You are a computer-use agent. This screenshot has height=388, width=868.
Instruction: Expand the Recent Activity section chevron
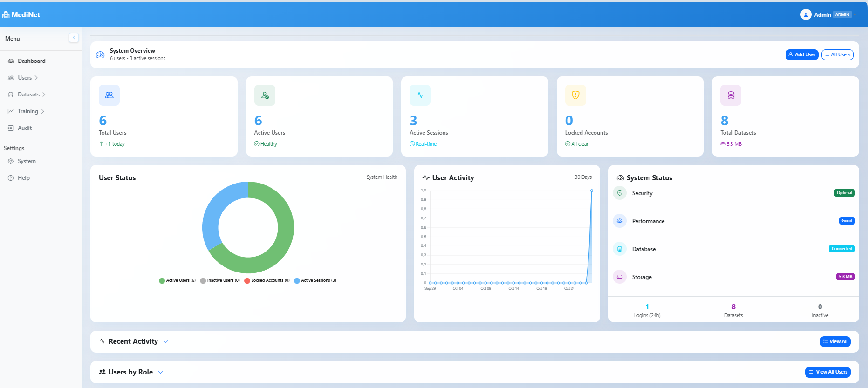click(165, 342)
